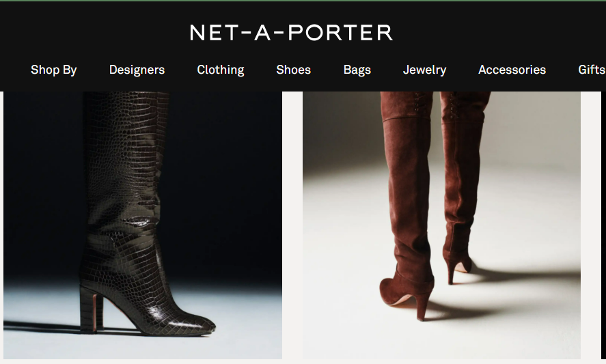Open the Designers menu
The image size is (606, 364).
(137, 70)
